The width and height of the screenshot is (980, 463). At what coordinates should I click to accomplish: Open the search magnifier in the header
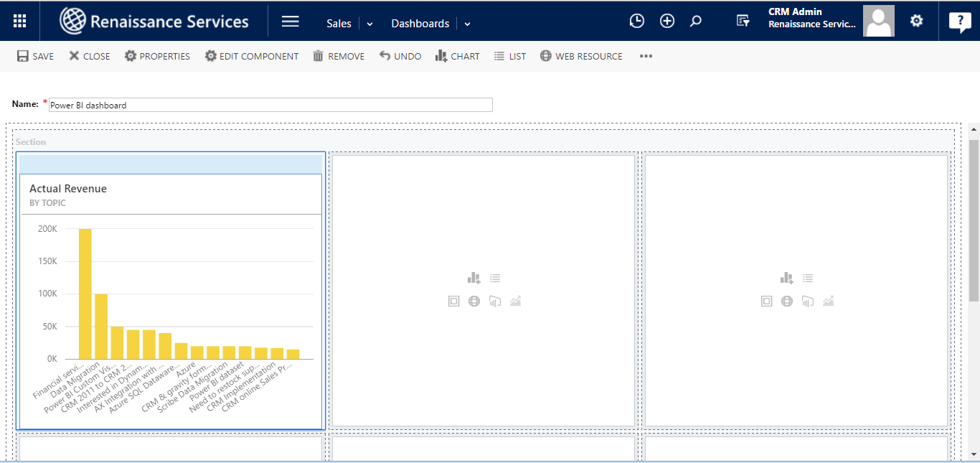[x=695, y=21]
